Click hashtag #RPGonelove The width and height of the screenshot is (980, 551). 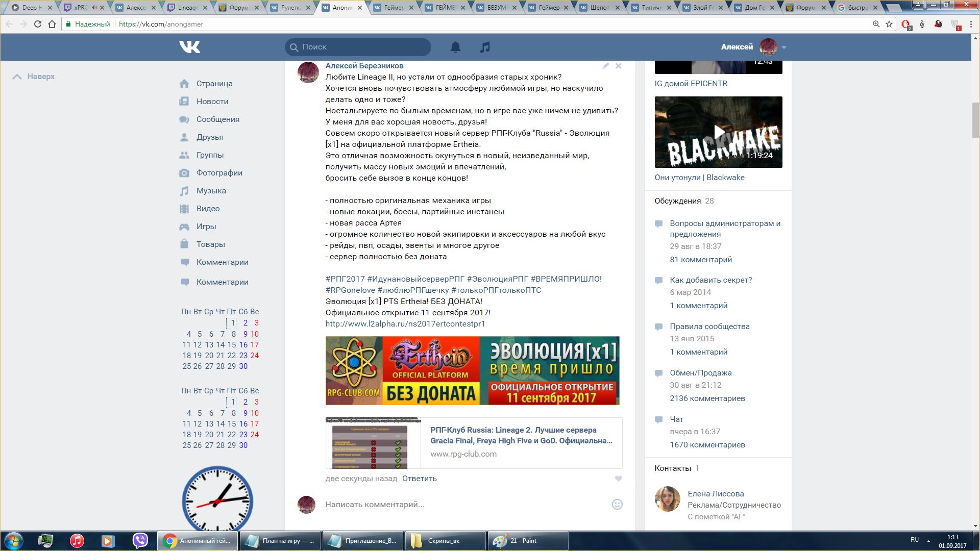pos(350,290)
